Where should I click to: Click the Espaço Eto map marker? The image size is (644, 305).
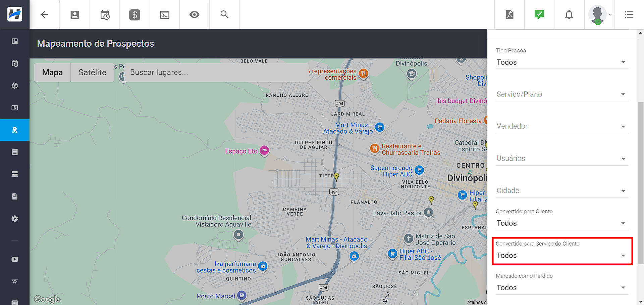point(264,150)
